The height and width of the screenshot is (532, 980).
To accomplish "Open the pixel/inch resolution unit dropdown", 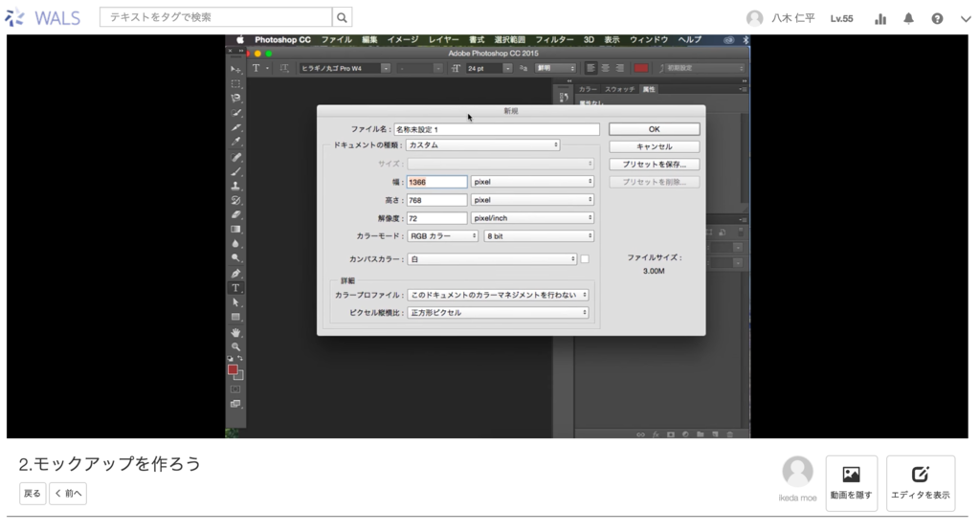I will click(532, 218).
